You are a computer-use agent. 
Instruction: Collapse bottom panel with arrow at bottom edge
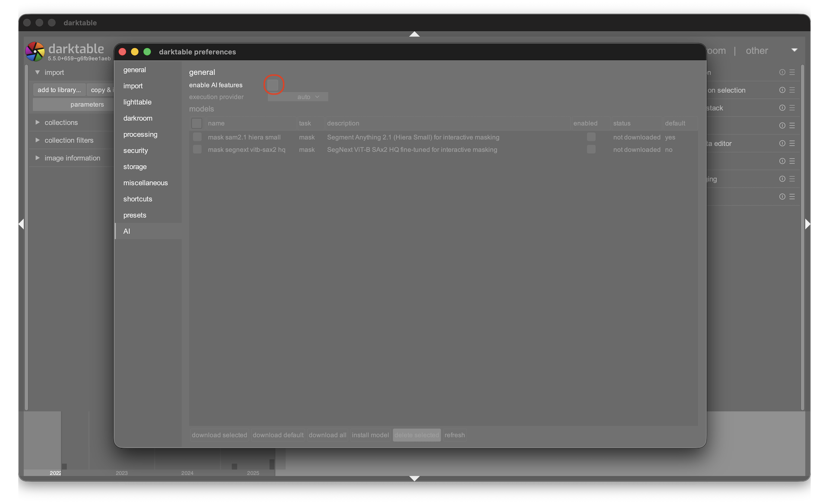414,478
